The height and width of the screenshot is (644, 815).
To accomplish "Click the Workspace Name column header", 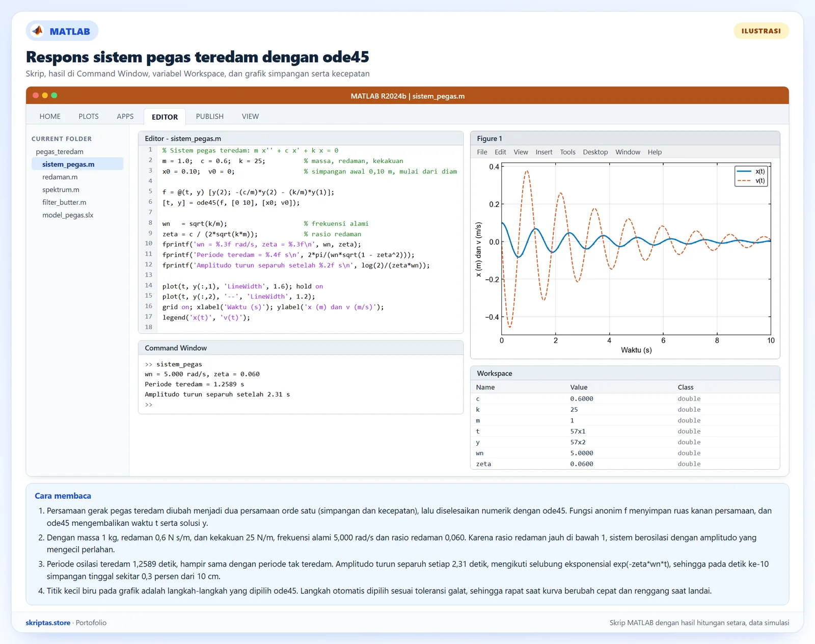I will tap(485, 387).
